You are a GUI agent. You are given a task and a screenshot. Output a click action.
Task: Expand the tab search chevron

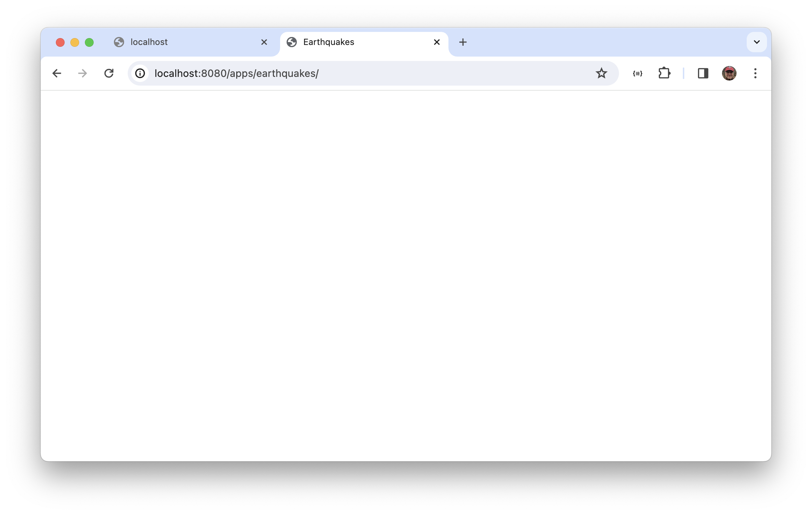click(x=756, y=42)
